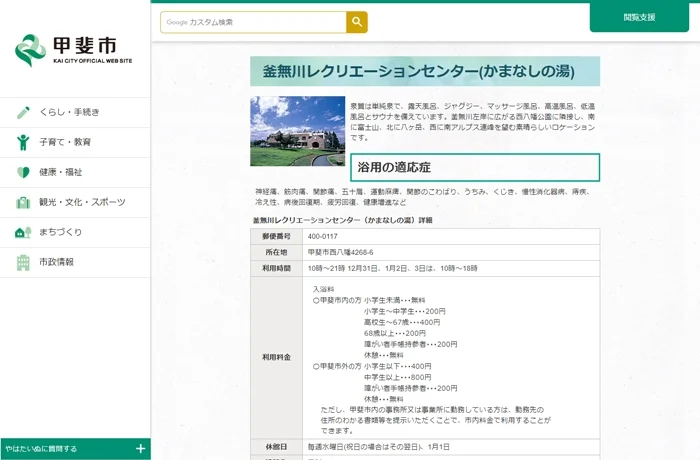Click the building icon for 市政情報

(23, 262)
